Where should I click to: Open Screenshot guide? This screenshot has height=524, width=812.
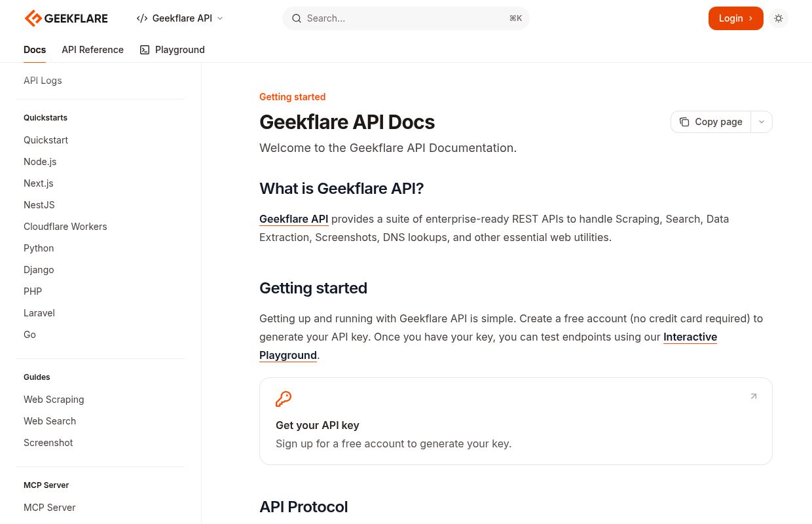[48, 443]
